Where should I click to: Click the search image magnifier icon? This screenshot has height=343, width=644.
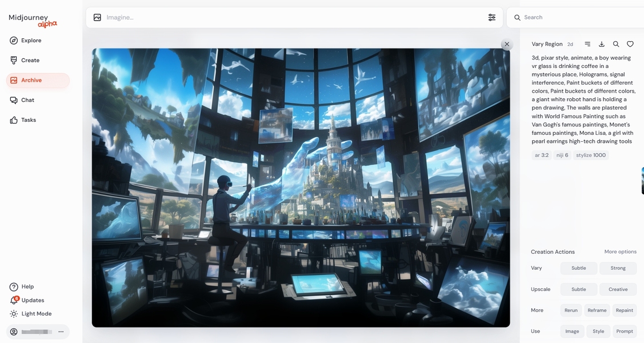coord(615,44)
